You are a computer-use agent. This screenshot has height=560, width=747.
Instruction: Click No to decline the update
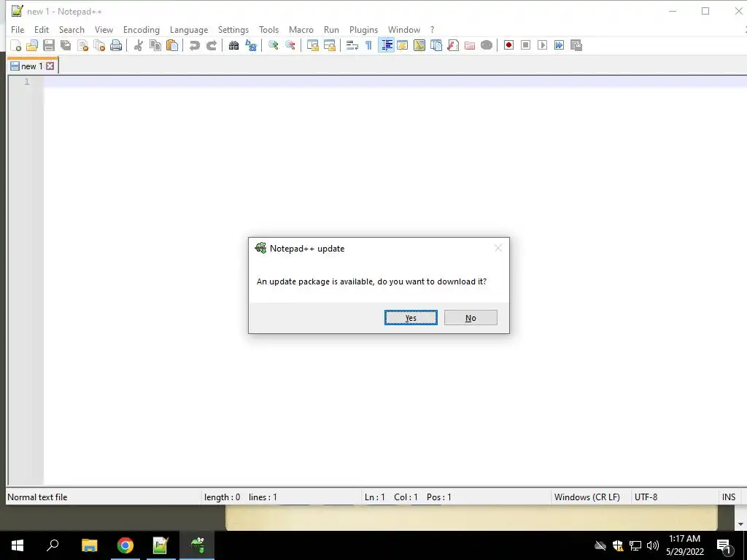click(471, 318)
